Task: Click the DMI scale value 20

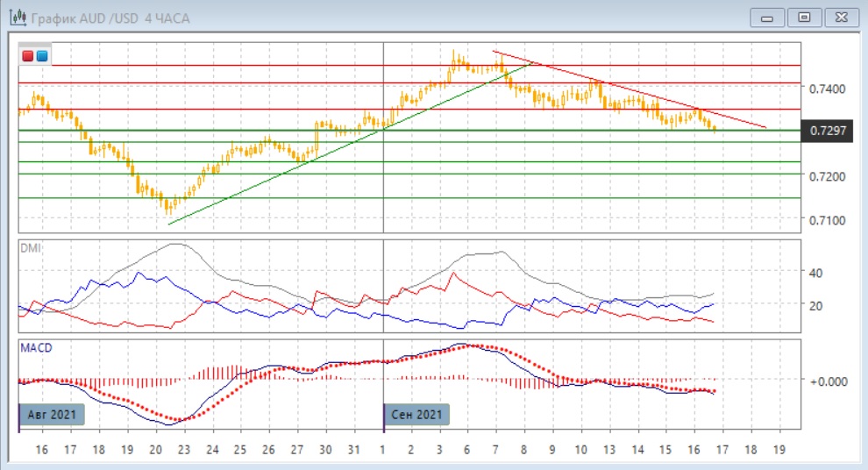Action: tap(815, 305)
